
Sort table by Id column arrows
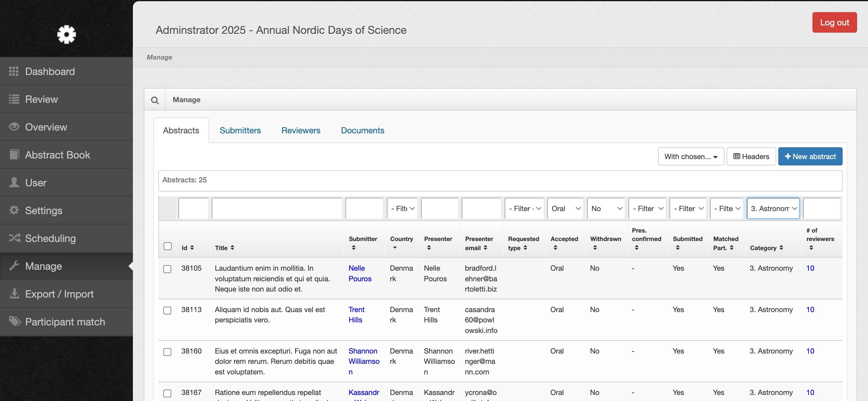coord(192,248)
